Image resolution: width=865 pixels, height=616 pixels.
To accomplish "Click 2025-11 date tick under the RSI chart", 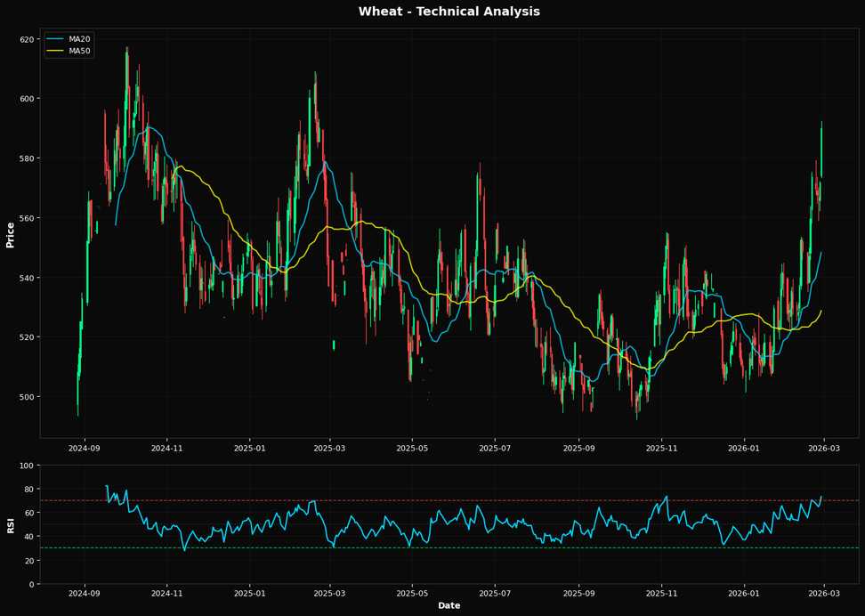I will click(x=661, y=595).
